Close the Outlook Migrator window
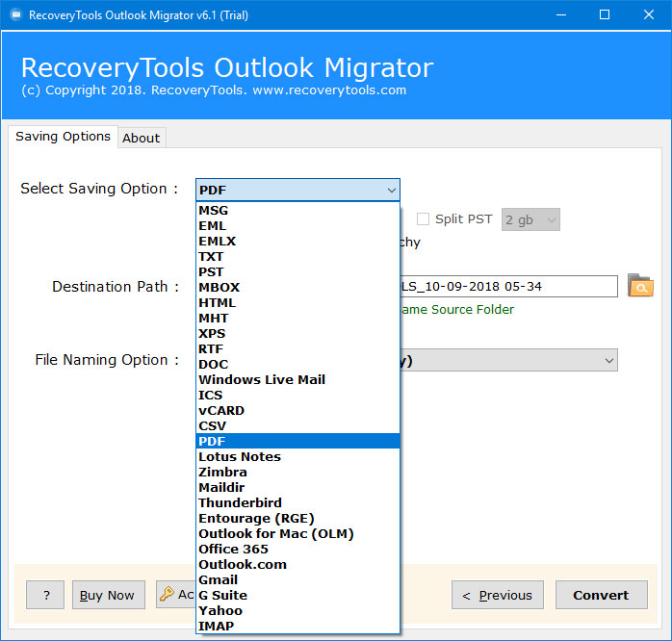Screen dimensions: 672x641 [x=649, y=15]
